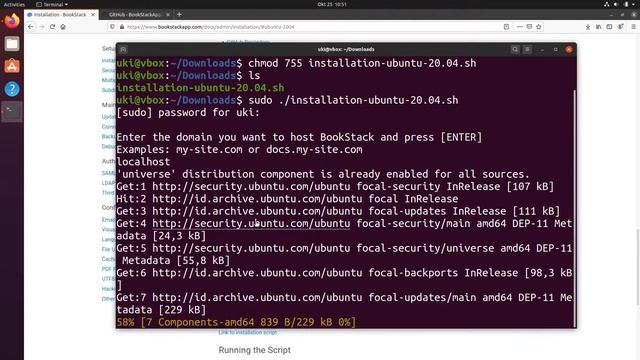Image resolution: width=640 pixels, height=360 pixels.
Task: Open the Firefox library icon
Action: (598, 27)
